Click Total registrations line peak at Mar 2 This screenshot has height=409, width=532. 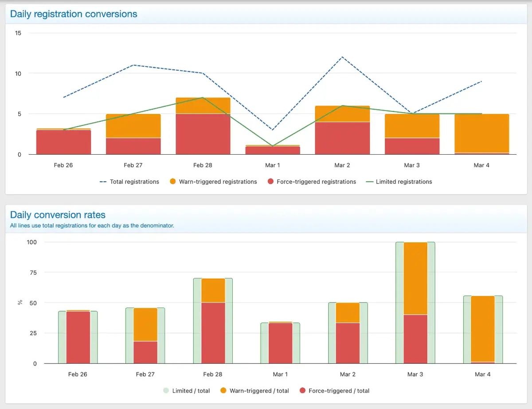tap(342, 57)
